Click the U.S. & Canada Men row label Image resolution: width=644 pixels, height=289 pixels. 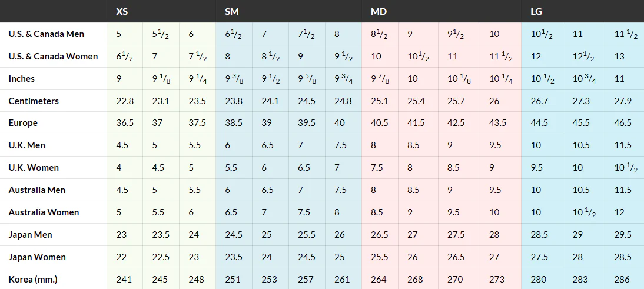click(46, 34)
